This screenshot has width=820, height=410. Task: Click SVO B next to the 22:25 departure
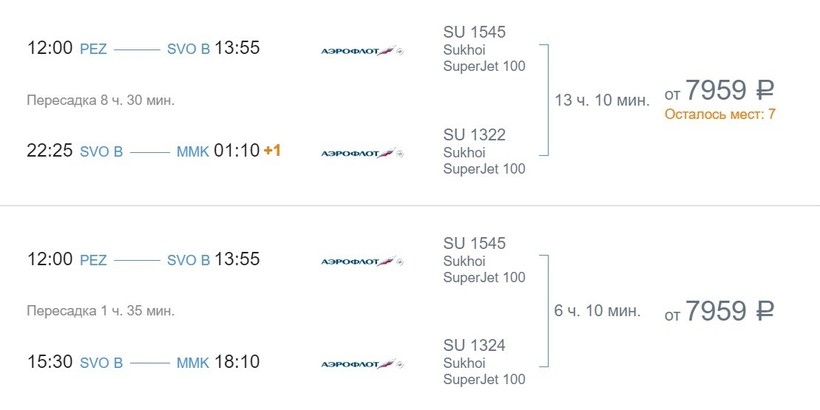click(101, 152)
